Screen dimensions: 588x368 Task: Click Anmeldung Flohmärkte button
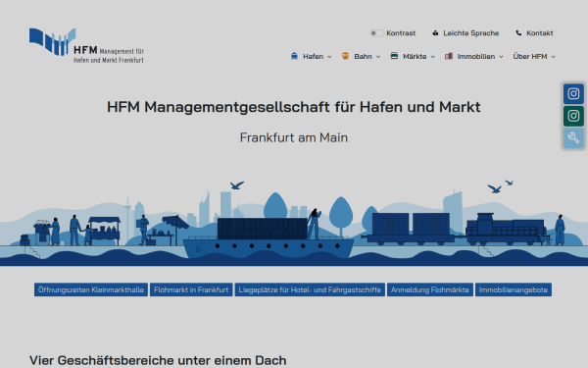430,289
